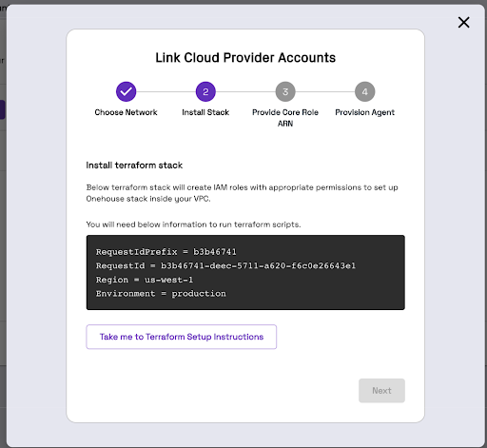Open Take me to Terraform Setup Instructions
Screen dimensions: 487x448
(x=182, y=337)
